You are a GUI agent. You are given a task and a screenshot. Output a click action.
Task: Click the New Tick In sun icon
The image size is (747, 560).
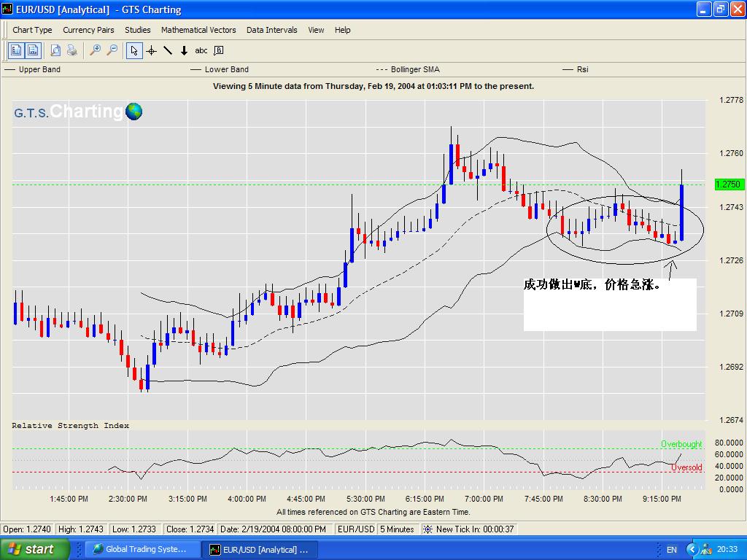point(427,529)
